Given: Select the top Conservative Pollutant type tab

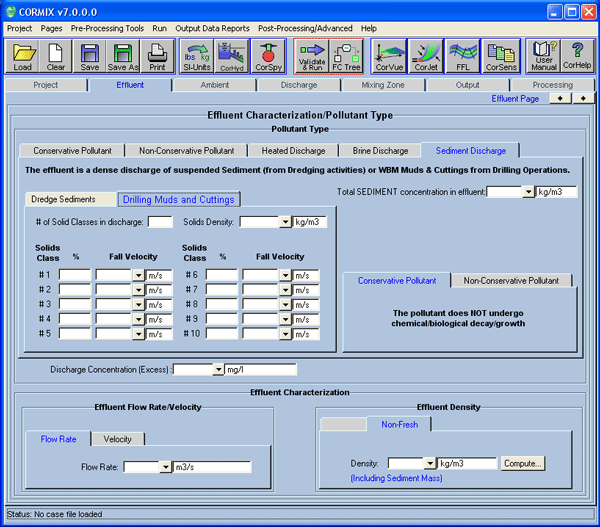Looking at the screenshot, I should (x=72, y=151).
